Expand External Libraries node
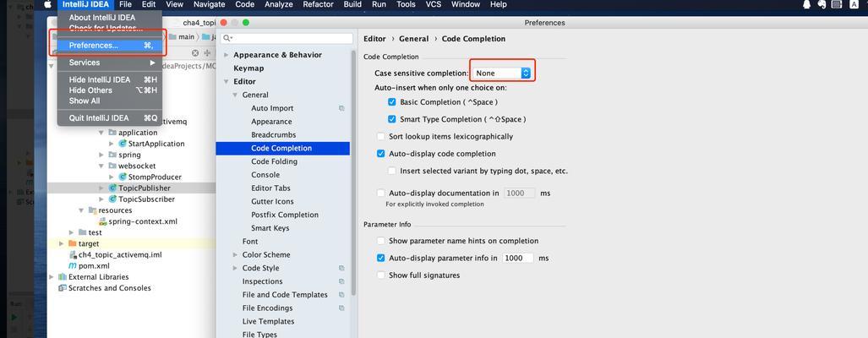Screen dimensions: 868x338 click(x=52, y=276)
